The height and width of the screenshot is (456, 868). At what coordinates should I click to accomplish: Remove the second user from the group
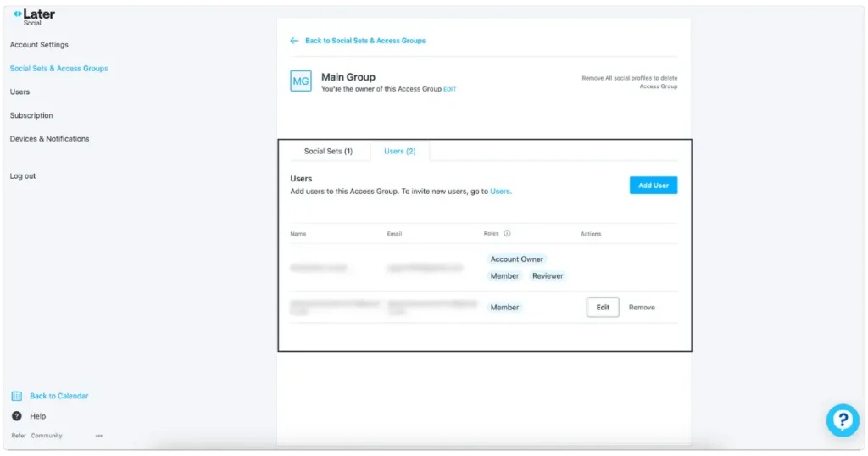click(x=642, y=307)
